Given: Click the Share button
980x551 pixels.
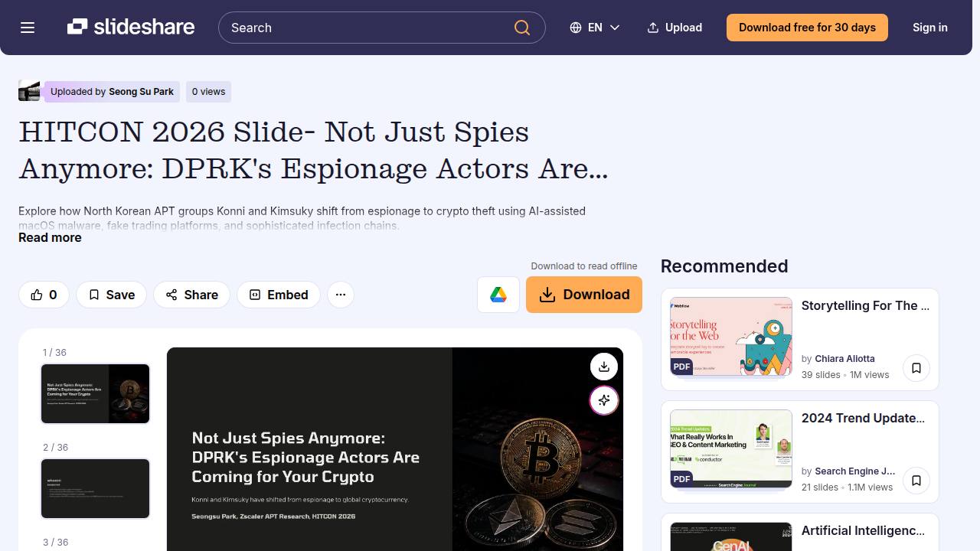Looking at the screenshot, I should click(191, 295).
